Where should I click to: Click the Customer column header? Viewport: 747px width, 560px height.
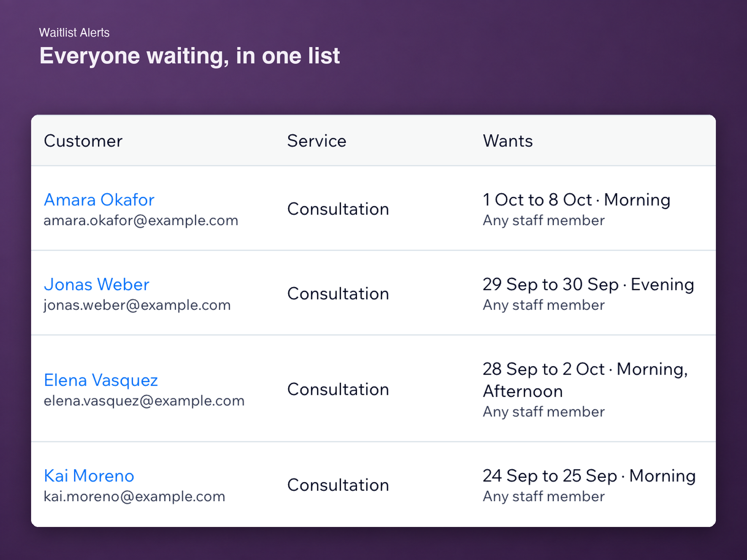coord(83,141)
